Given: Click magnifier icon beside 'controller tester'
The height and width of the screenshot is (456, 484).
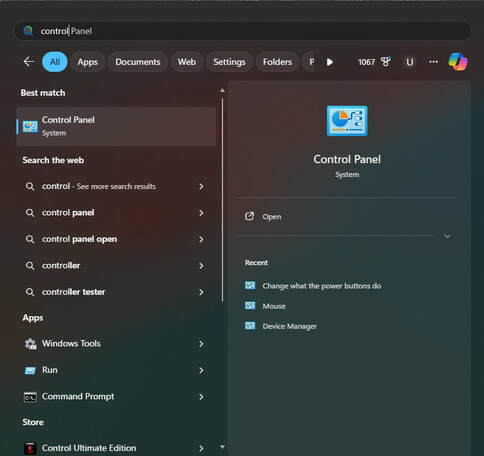Looking at the screenshot, I should (x=30, y=292).
